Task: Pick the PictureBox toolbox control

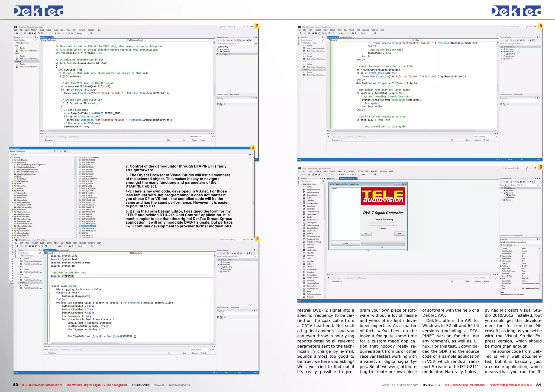Action: tap(311, 297)
